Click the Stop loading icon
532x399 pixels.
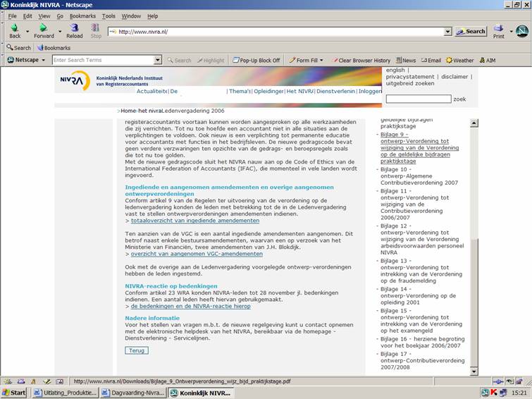(x=96, y=27)
